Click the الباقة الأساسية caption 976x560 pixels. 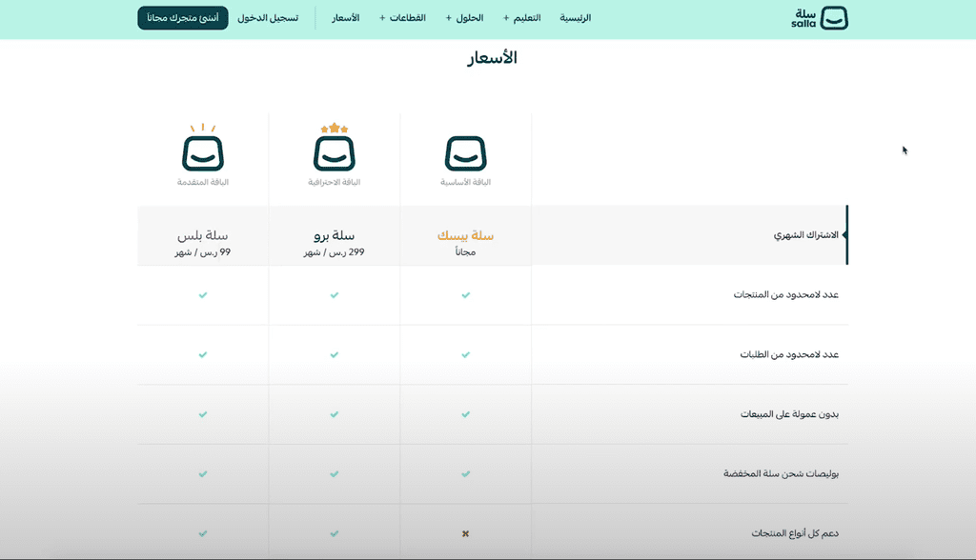[x=465, y=182]
